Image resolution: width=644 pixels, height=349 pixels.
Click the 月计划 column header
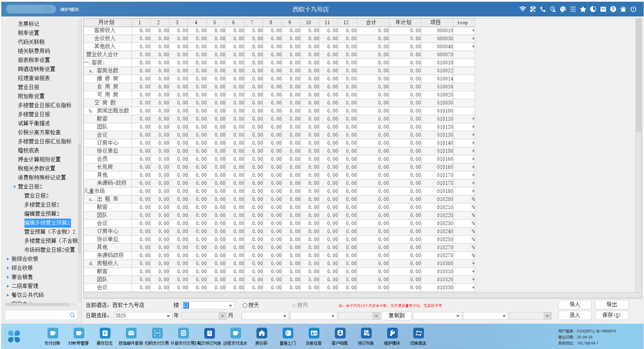[x=107, y=22]
